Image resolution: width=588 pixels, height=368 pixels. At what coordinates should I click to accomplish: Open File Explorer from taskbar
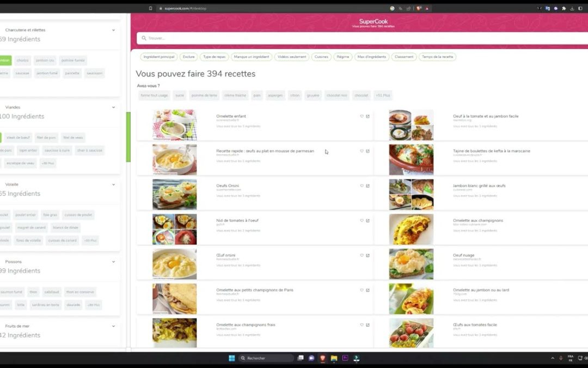(334, 358)
